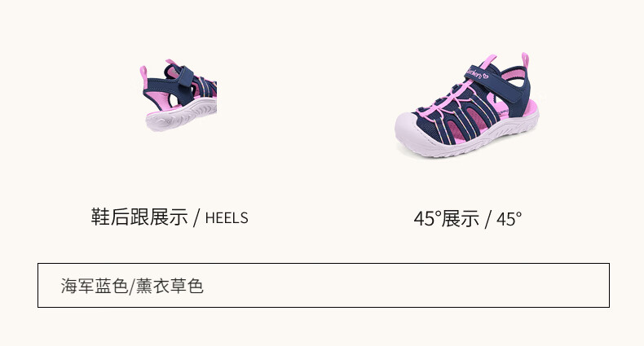Click white outsole of heel-view shoe
The image size is (644, 346).
coord(181,116)
